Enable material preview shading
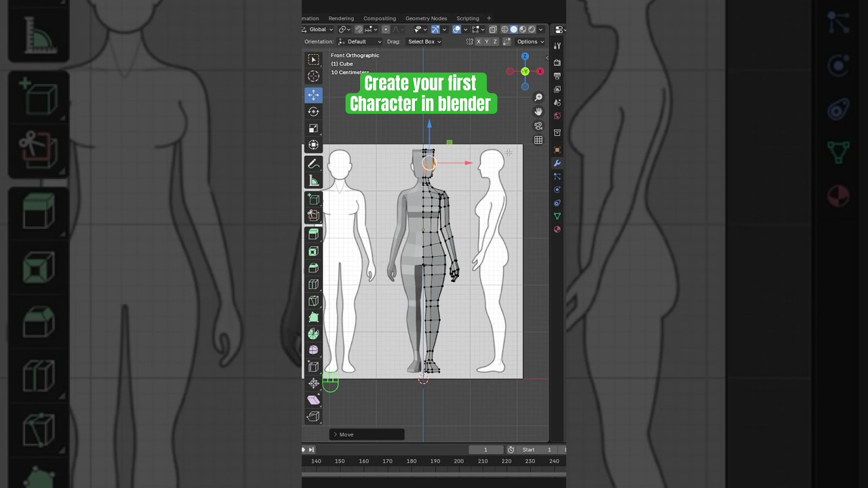Screen dimensions: 868x488 523,29
